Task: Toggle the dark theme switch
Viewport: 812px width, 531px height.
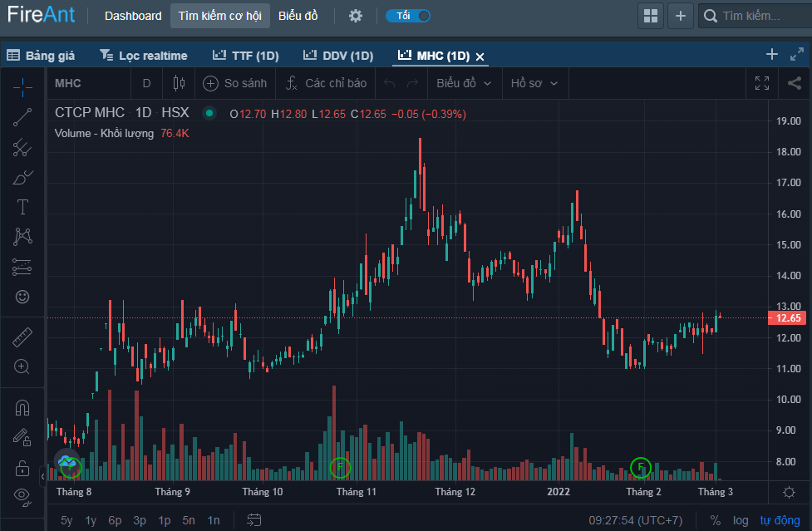Action: click(x=408, y=16)
